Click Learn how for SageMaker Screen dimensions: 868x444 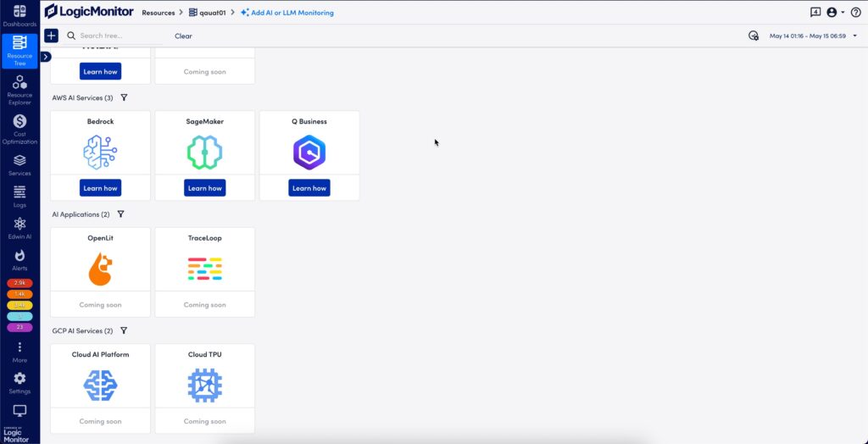205,188
